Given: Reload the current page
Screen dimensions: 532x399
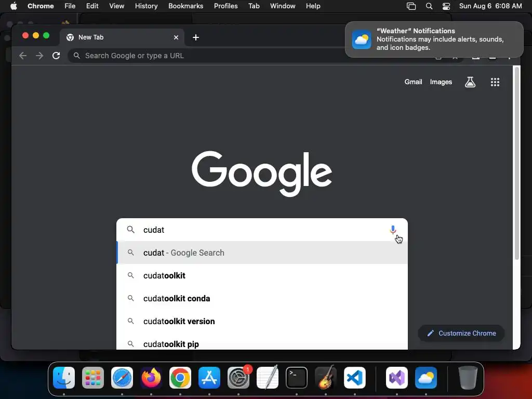Looking at the screenshot, I should [56, 56].
